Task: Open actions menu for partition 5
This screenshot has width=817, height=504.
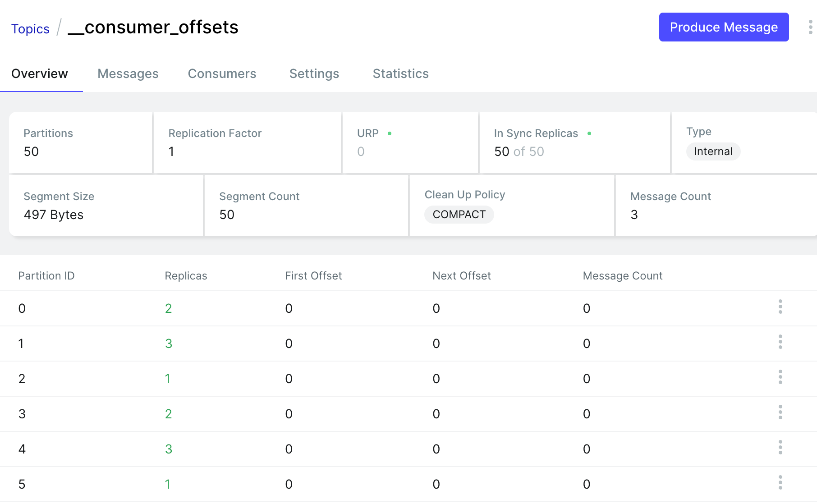Action: 780,483
